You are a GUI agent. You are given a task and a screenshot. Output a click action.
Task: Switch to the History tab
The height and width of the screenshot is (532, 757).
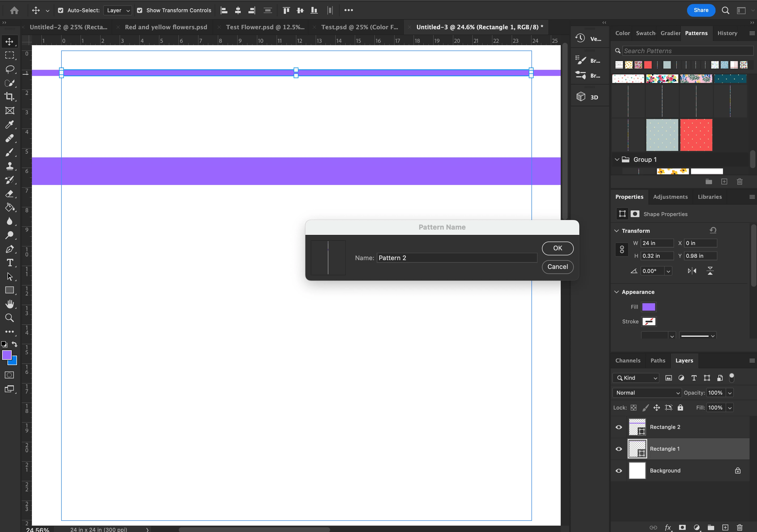727,33
